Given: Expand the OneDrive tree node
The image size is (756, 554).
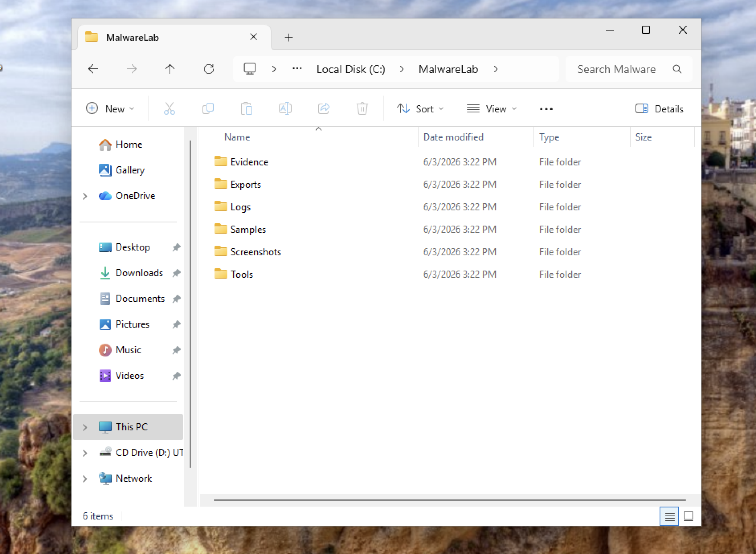Looking at the screenshot, I should click(85, 196).
